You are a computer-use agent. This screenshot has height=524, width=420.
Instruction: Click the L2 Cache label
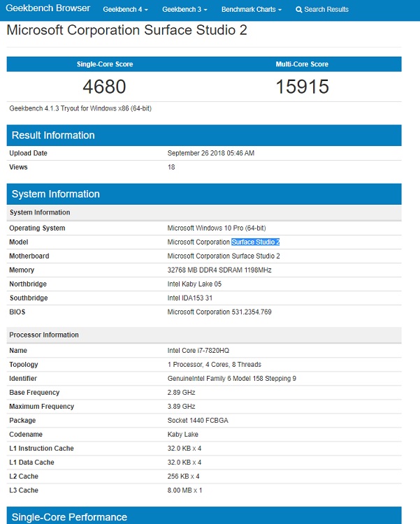pyautogui.click(x=24, y=476)
